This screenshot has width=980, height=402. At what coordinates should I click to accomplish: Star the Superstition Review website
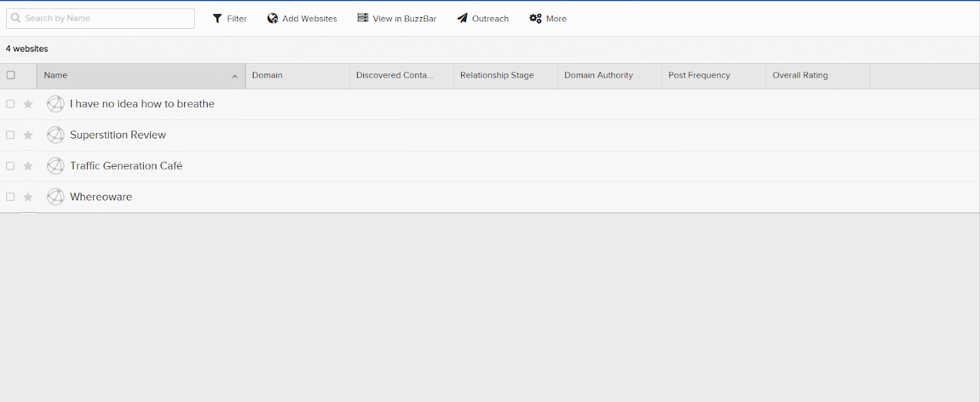(x=28, y=135)
